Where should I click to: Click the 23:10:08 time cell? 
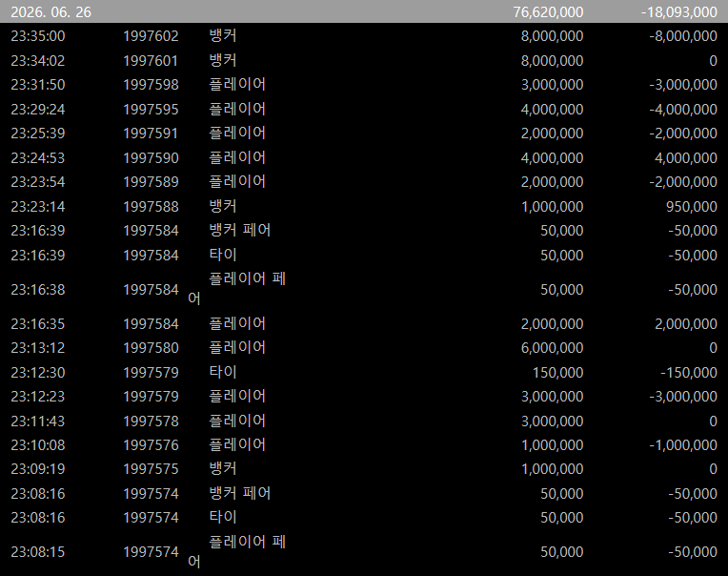coord(38,445)
